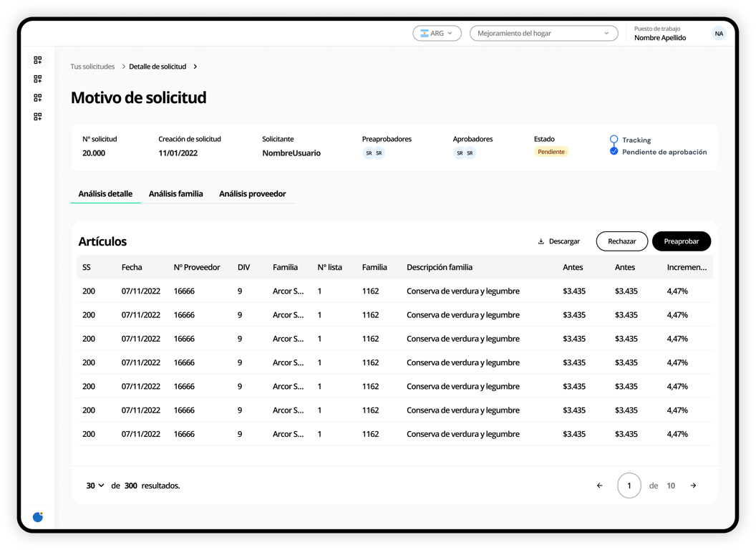Click the checked Pendiente de aprobación circle
The height and width of the screenshot is (550, 756).
click(614, 152)
